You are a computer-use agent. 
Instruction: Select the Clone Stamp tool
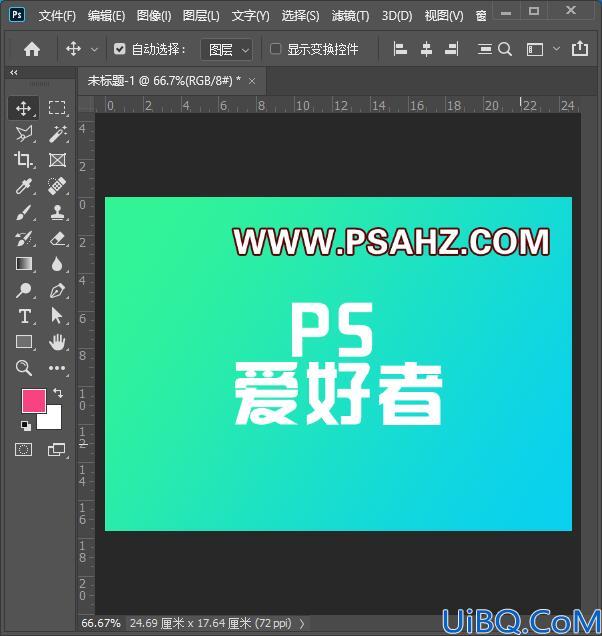[57, 213]
